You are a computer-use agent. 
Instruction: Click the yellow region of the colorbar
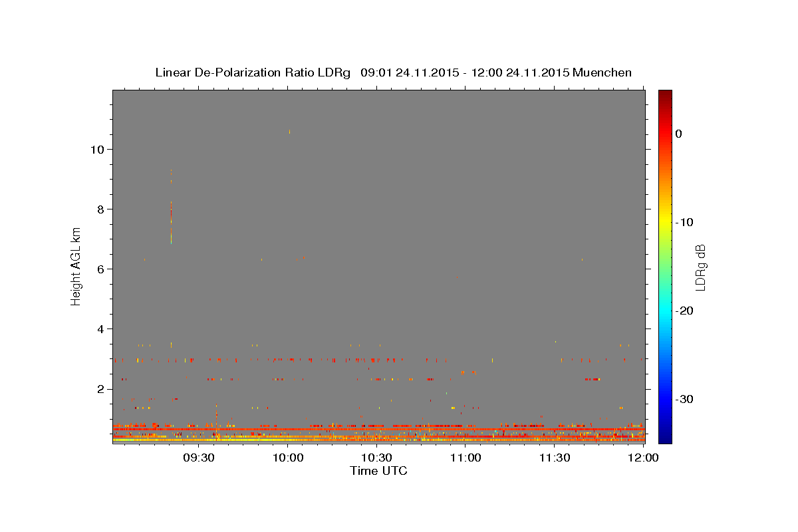pyautogui.click(x=665, y=221)
